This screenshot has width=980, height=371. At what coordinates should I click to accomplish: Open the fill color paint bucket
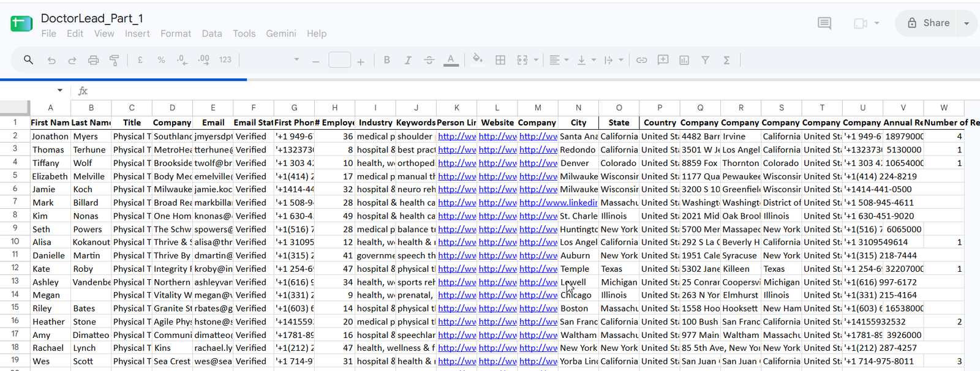point(478,59)
